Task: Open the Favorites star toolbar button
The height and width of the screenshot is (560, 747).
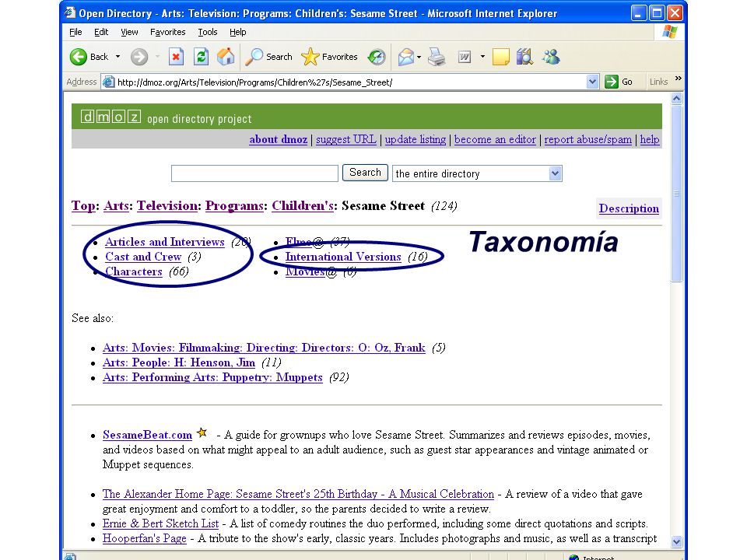Action: click(x=329, y=57)
